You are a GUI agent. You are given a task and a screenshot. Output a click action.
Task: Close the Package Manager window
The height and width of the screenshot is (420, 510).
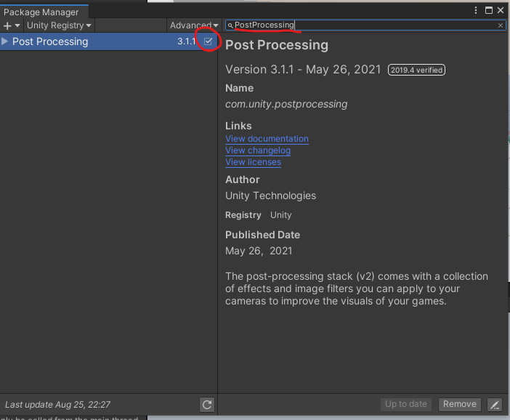(501, 10)
